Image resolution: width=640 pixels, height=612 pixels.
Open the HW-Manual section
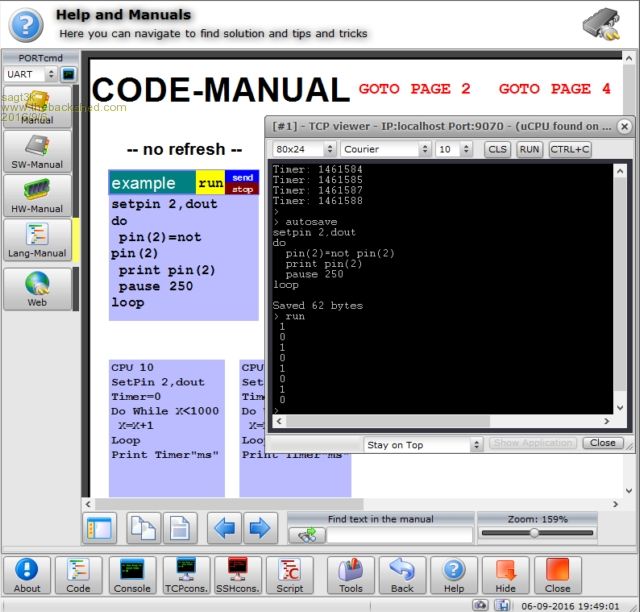[37, 195]
